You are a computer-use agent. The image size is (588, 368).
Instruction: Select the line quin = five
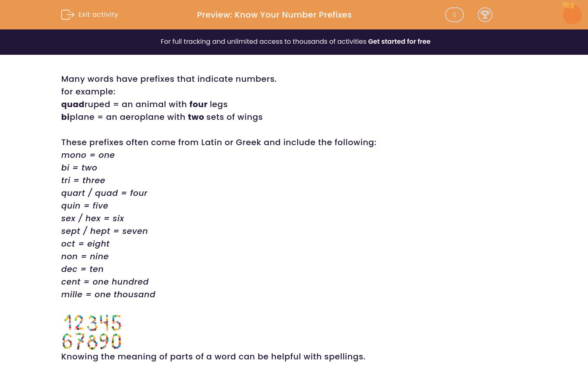coord(85,206)
